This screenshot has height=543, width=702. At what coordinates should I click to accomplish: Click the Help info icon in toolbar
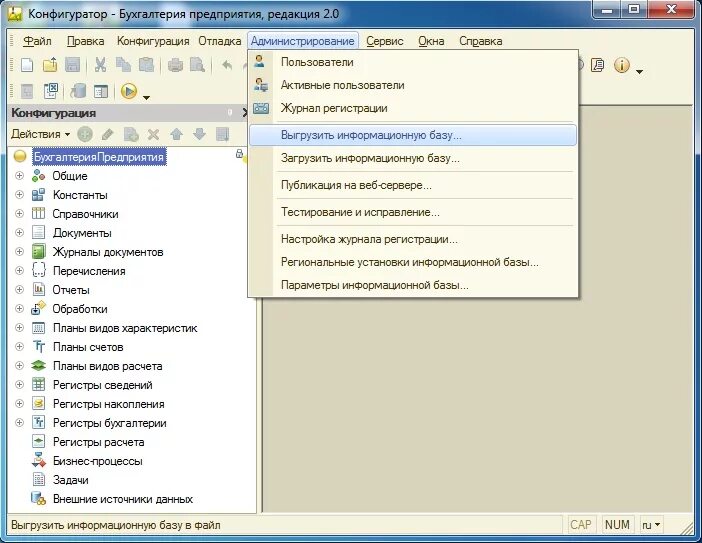point(621,65)
